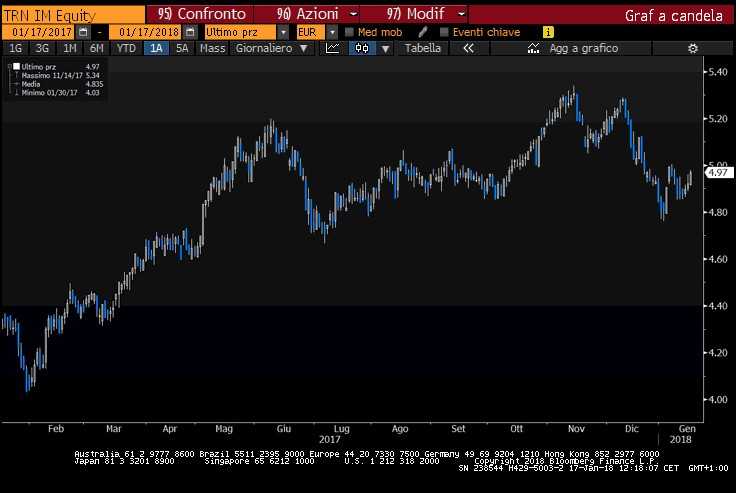Select the YTD time range tab
This screenshot has width=736, height=493.
click(x=126, y=48)
